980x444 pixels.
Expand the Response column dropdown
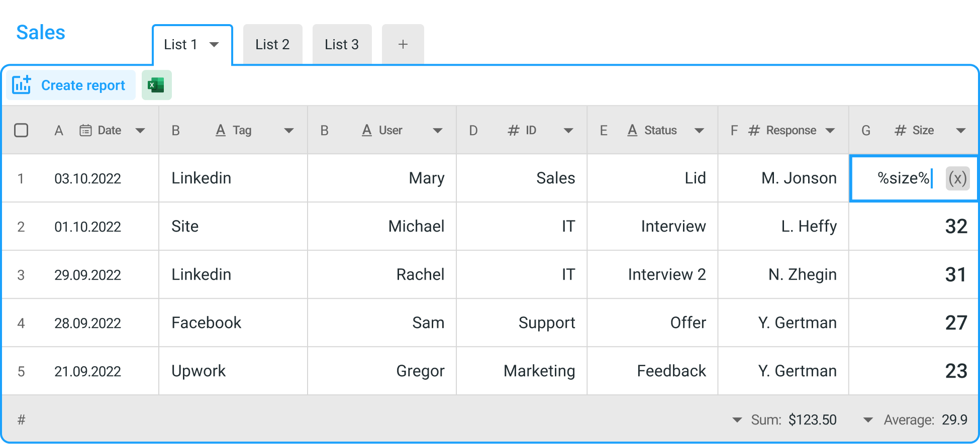coord(830,131)
